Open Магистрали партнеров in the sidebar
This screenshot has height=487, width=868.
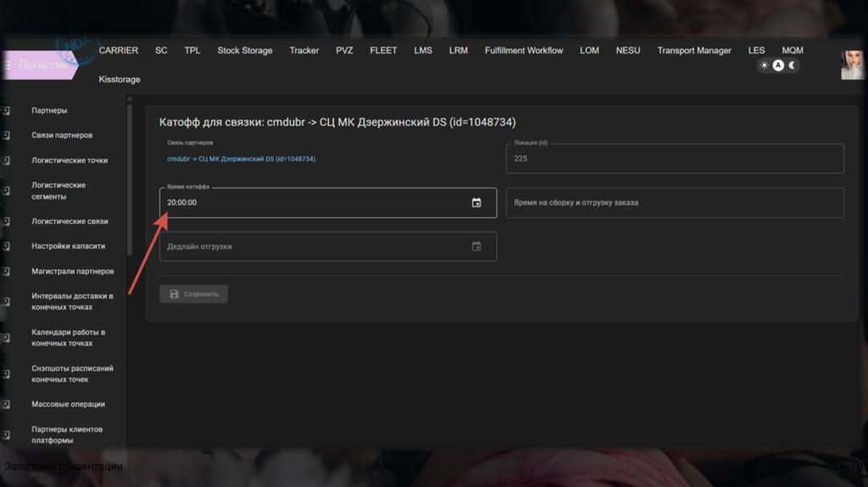click(x=72, y=271)
